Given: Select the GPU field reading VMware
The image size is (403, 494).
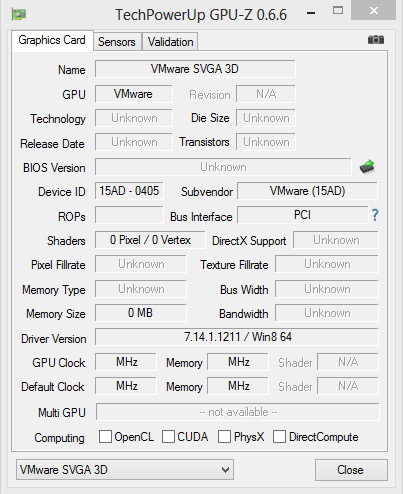Looking at the screenshot, I should click(133, 94).
